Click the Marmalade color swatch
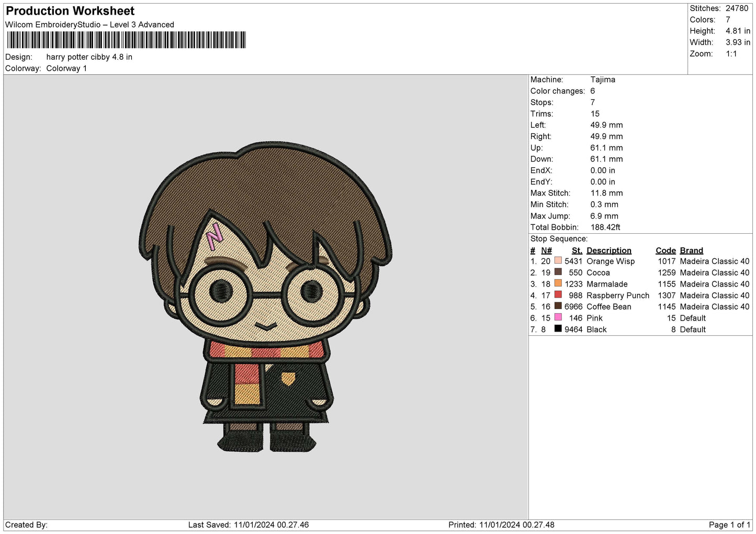756x534 pixels. click(x=558, y=283)
